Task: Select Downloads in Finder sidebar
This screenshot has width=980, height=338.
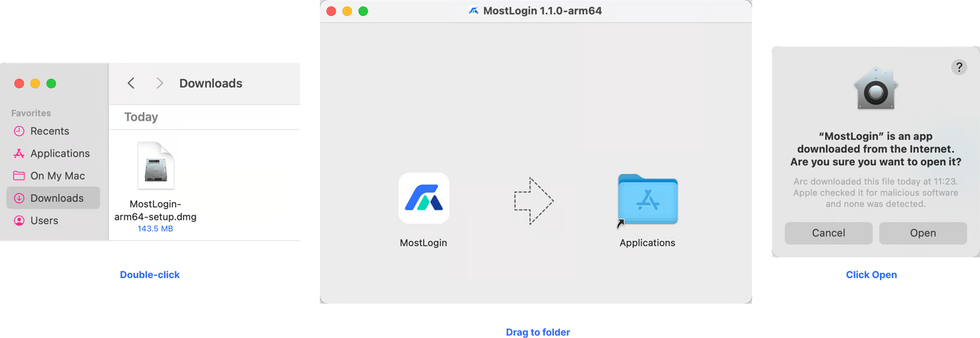Action: [x=53, y=198]
